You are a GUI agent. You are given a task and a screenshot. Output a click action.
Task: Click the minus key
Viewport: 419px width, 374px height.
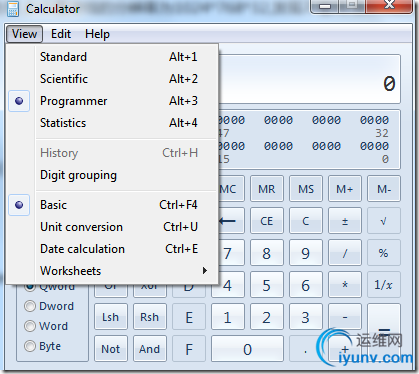click(345, 317)
